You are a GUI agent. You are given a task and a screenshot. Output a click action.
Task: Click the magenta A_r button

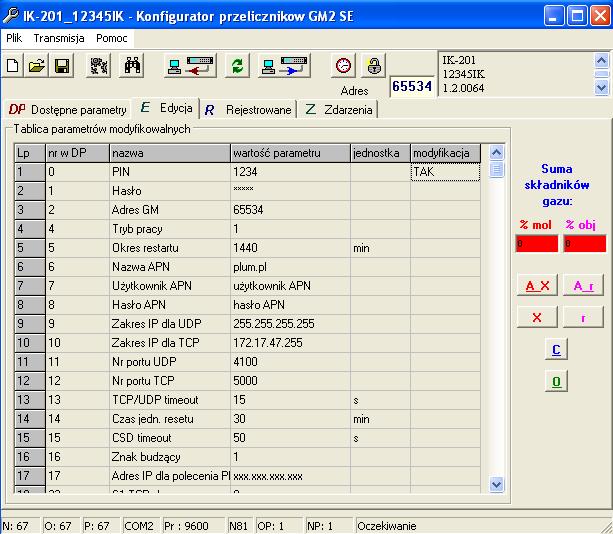click(x=583, y=285)
